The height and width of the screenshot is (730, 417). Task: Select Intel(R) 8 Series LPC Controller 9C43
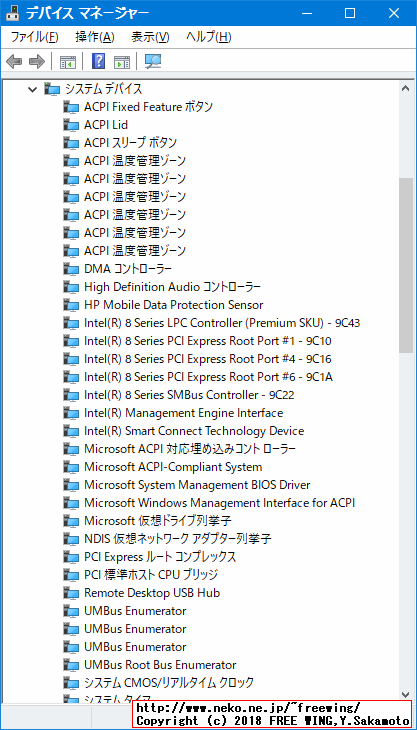click(x=222, y=323)
